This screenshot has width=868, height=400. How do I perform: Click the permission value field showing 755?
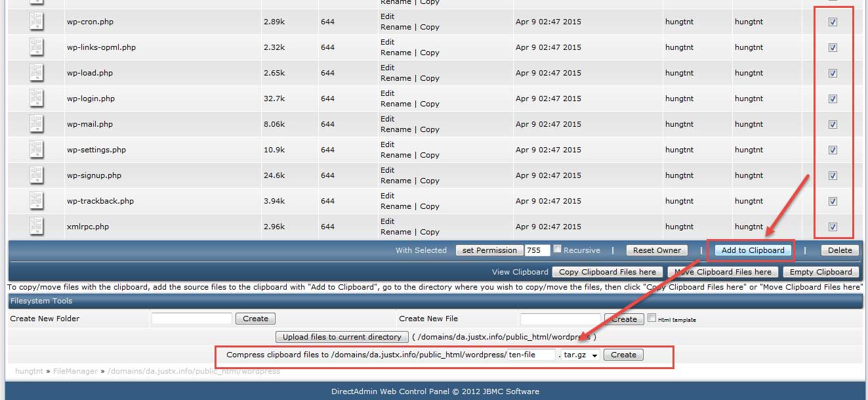coord(537,250)
